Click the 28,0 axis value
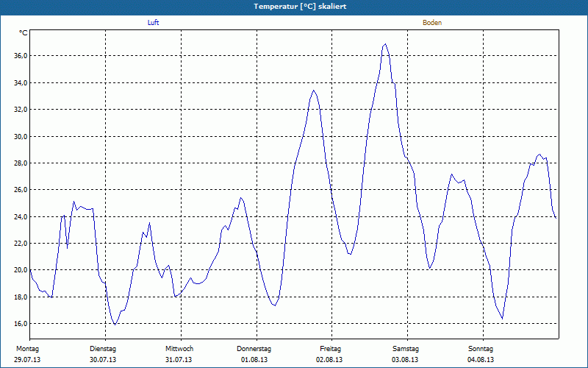Viewport: 588px width, 368px height. pyautogui.click(x=20, y=163)
